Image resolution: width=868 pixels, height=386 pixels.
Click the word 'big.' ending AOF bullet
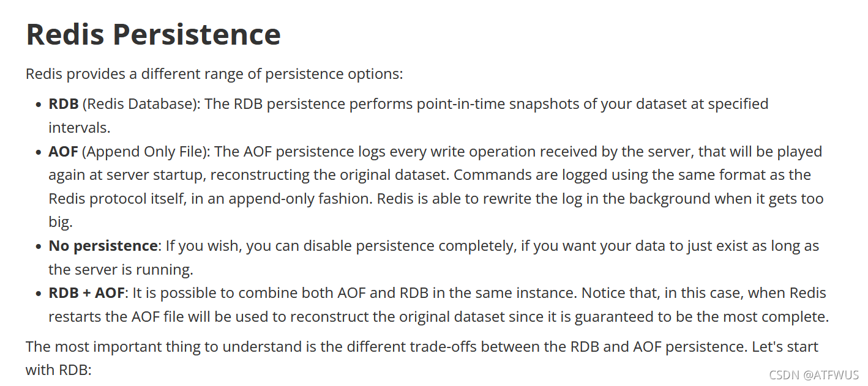pos(61,222)
